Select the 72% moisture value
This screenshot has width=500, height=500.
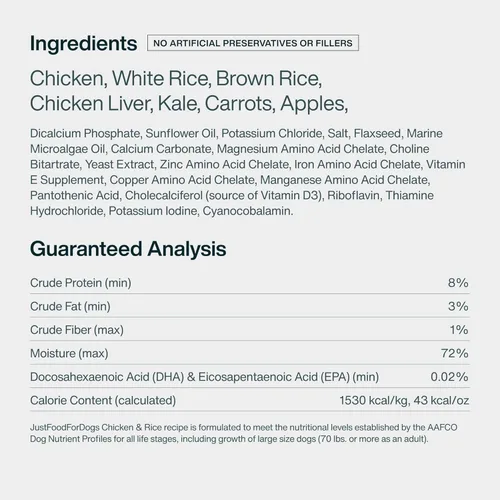pos(455,353)
